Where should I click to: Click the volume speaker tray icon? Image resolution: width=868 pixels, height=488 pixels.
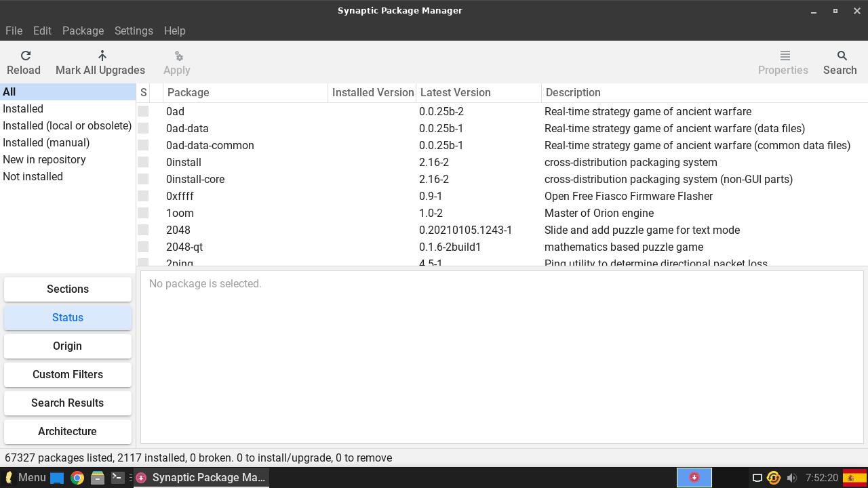(x=791, y=478)
